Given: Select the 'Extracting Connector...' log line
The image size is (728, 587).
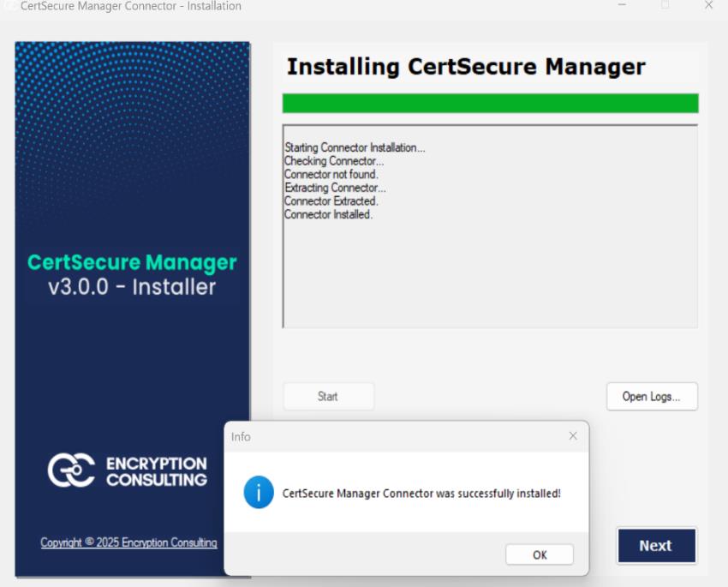Looking at the screenshot, I should tap(335, 188).
